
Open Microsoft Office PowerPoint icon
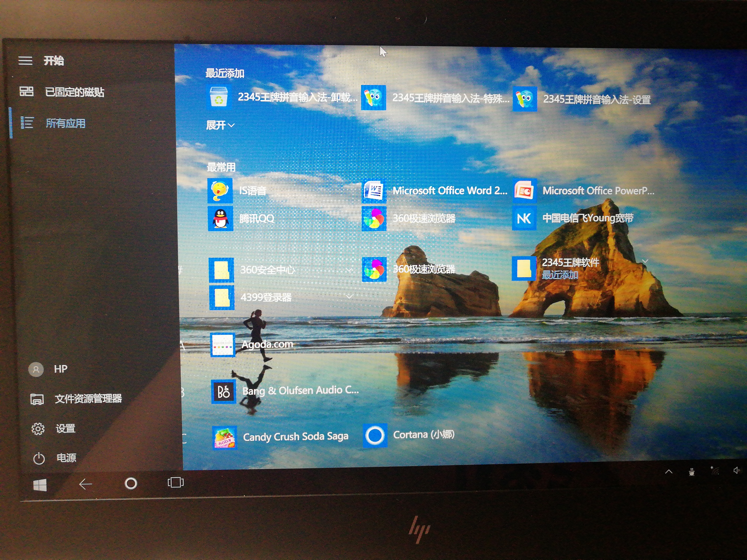pyautogui.click(x=525, y=191)
